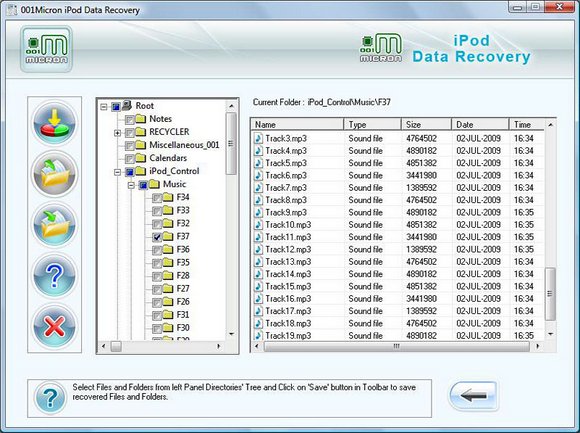Sort file list by Date column
The width and height of the screenshot is (580, 433).
click(x=480, y=125)
